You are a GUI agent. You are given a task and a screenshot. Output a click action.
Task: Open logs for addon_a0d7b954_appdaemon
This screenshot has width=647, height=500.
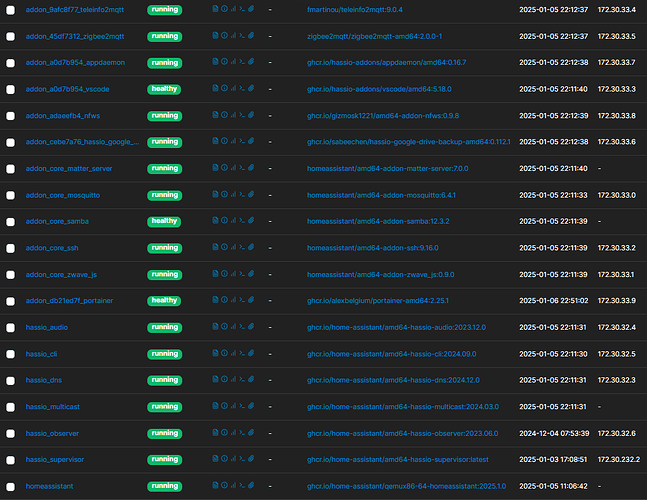point(215,62)
